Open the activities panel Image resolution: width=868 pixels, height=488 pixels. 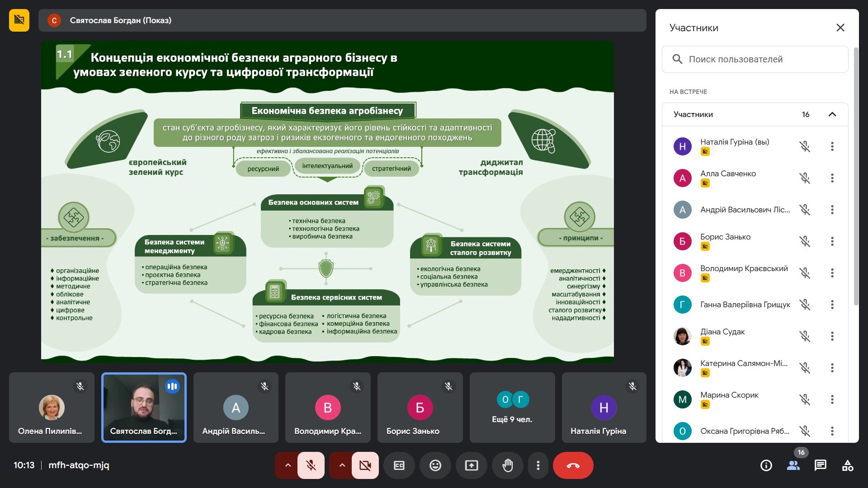848,465
